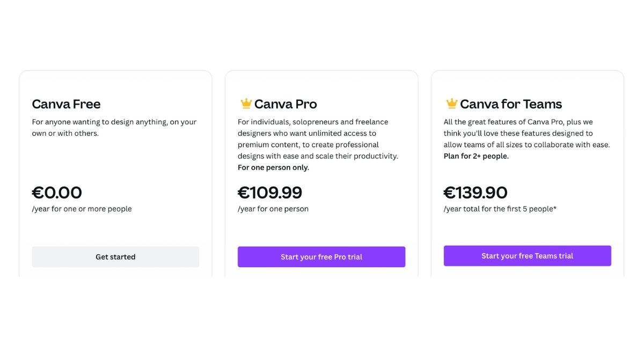Select the Canva Free pricing card
This screenshot has height=338, width=644.
(x=115, y=172)
